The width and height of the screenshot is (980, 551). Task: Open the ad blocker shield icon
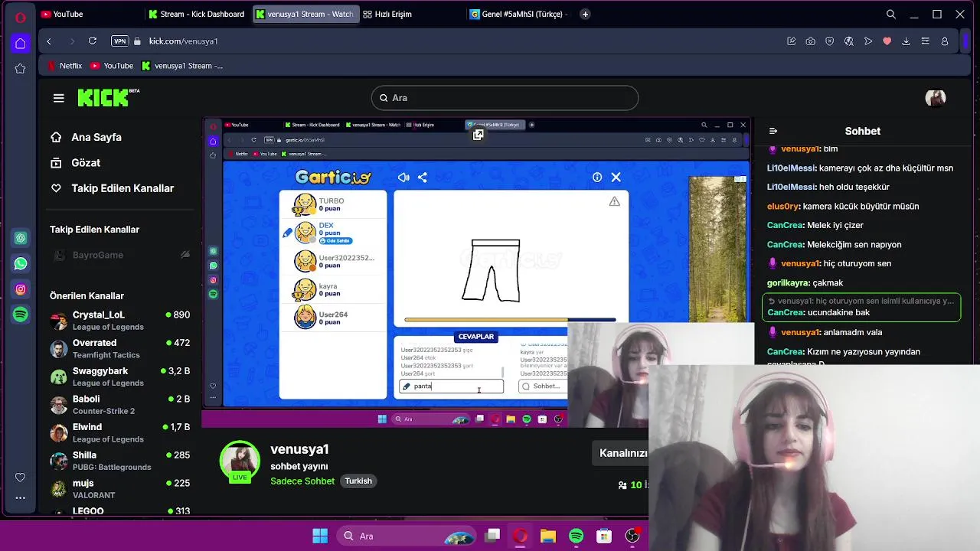[830, 41]
